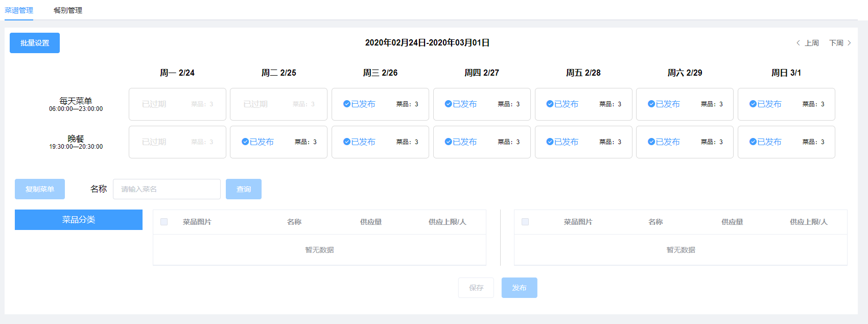Click published check icon for Thursday 每天菜单

click(x=448, y=104)
